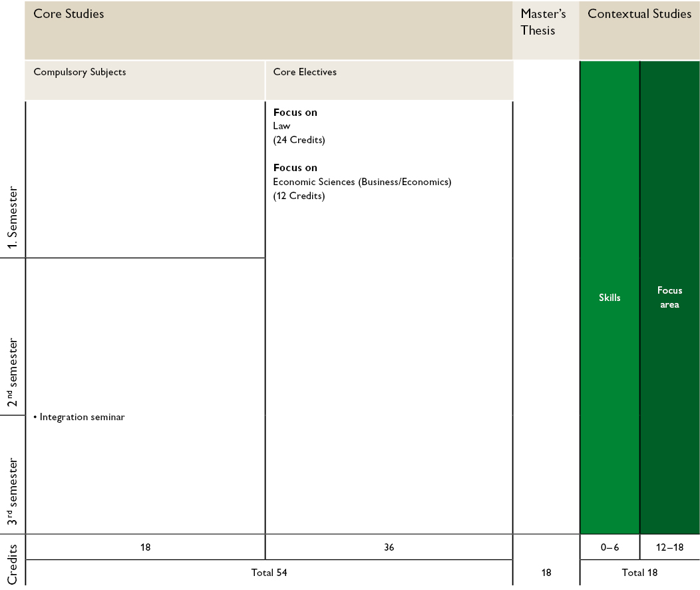The width and height of the screenshot is (700, 590).
Task: Select the 2nd semester row label
Action: 12,373
